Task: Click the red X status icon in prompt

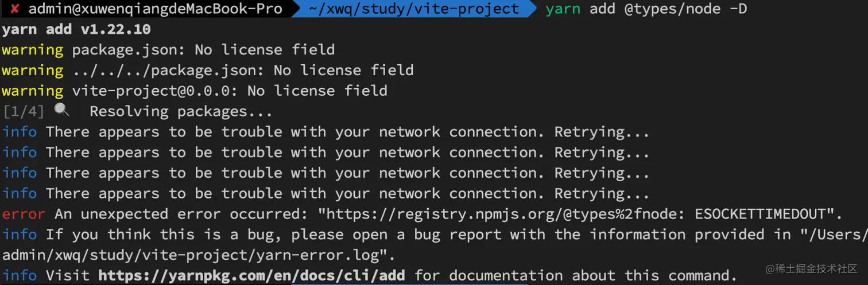Action: coord(15,9)
